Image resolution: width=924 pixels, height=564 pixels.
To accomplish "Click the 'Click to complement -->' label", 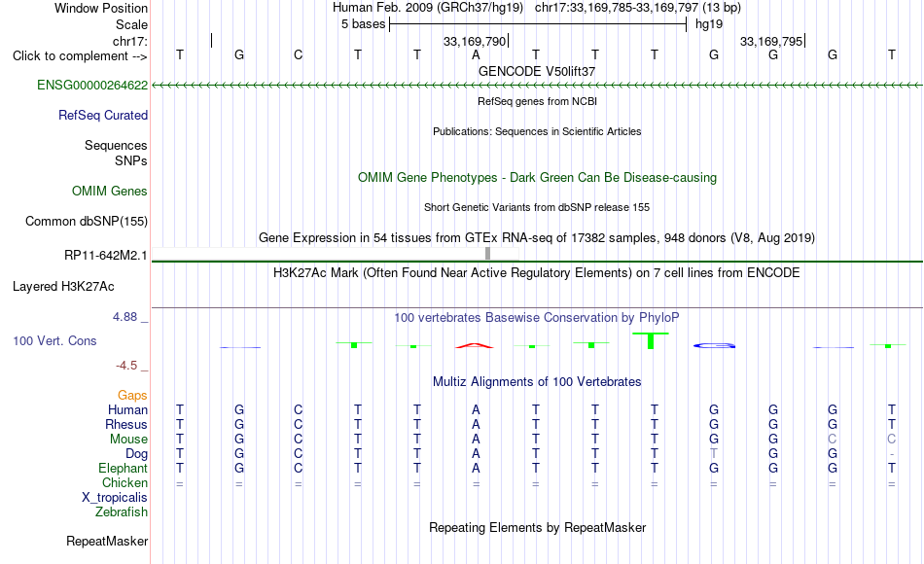I will point(80,56).
